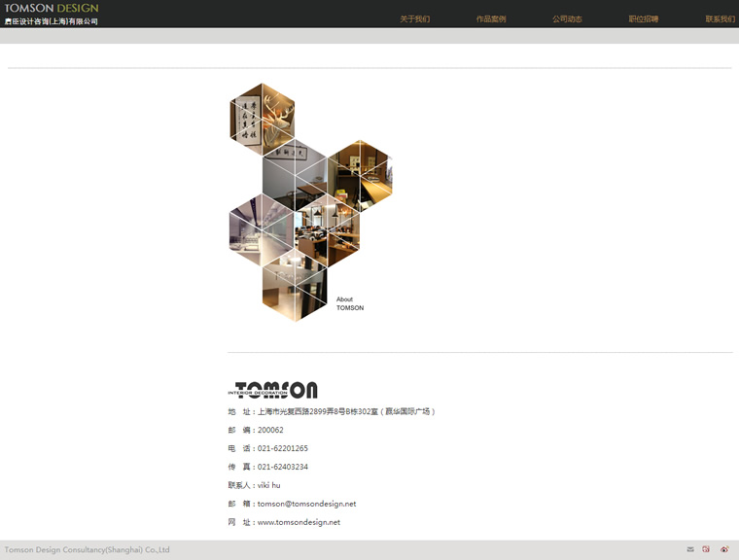Open the www.tomsondesign.net website link

(x=299, y=522)
